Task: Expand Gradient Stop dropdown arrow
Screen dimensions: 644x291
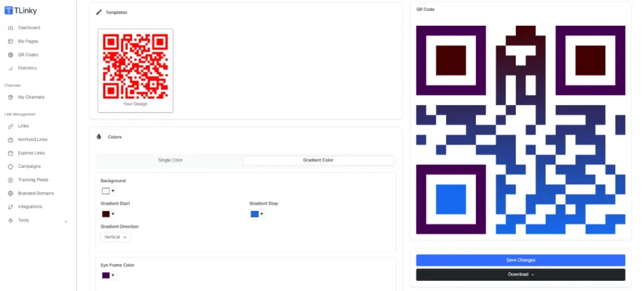Action: [x=262, y=214]
